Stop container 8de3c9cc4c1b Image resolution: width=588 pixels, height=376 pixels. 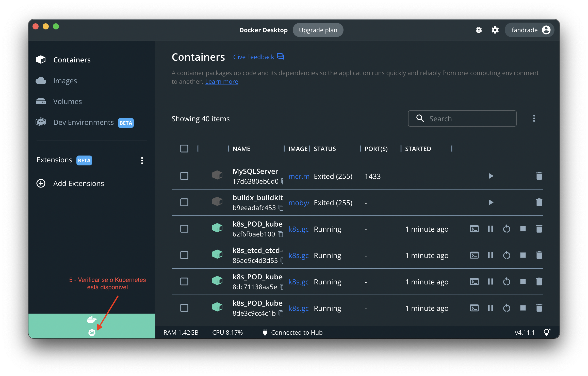(x=523, y=308)
